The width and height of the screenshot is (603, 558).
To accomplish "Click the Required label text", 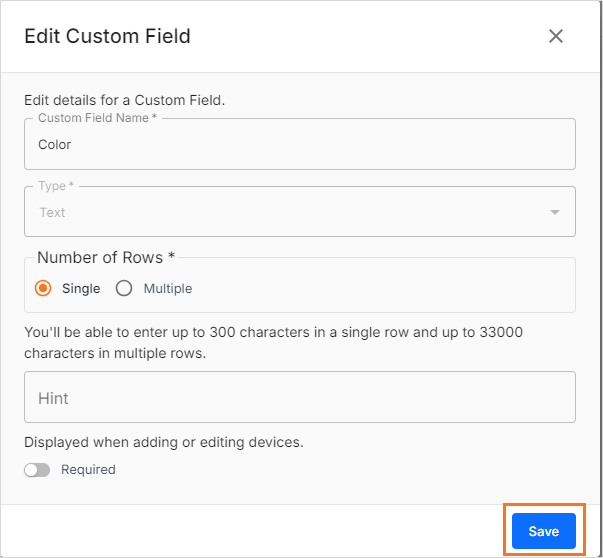I will (88, 469).
